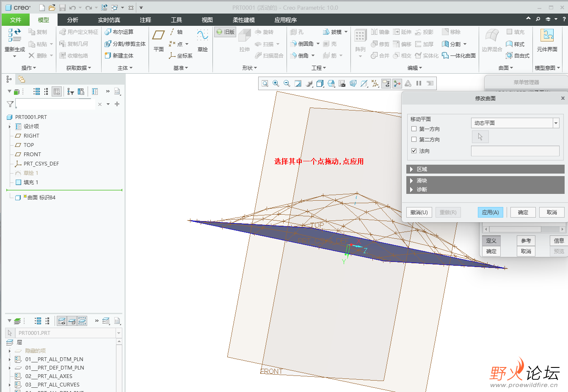This screenshot has height=392, width=568.
Task: Toggle the spin center icon in graphics toolbar
Action: point(397,83)
